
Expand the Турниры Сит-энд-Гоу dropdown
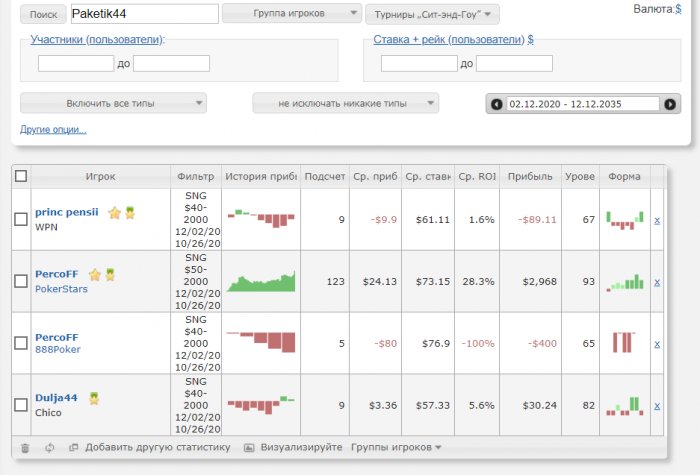pyautogui.click(x=432, y=14)
